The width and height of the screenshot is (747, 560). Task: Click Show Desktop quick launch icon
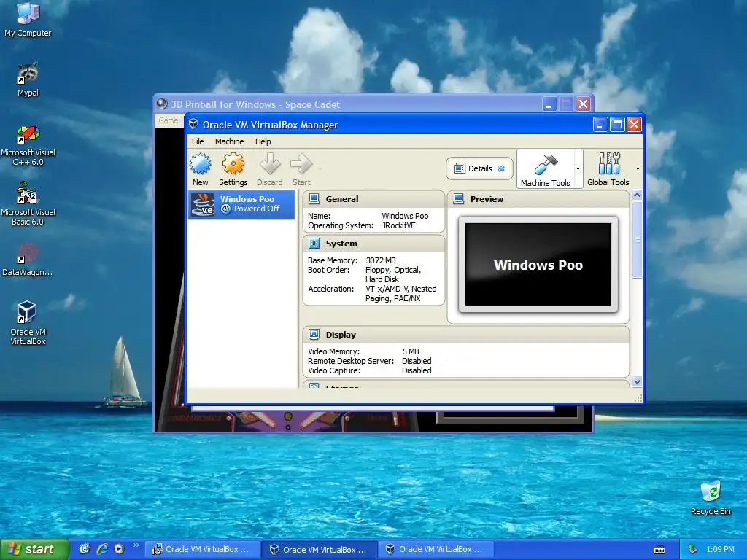coord(85,549)
